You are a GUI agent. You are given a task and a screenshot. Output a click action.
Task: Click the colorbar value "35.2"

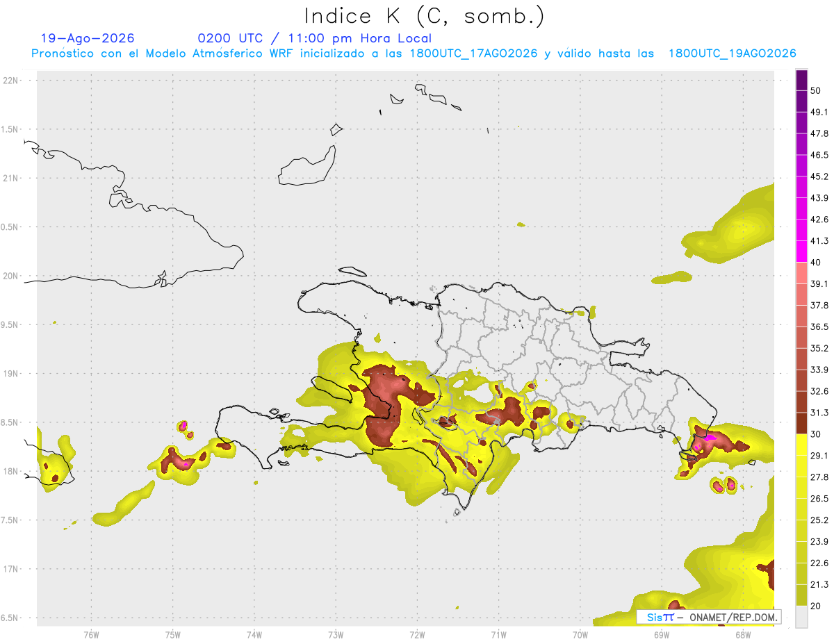(x=819, y=348)
